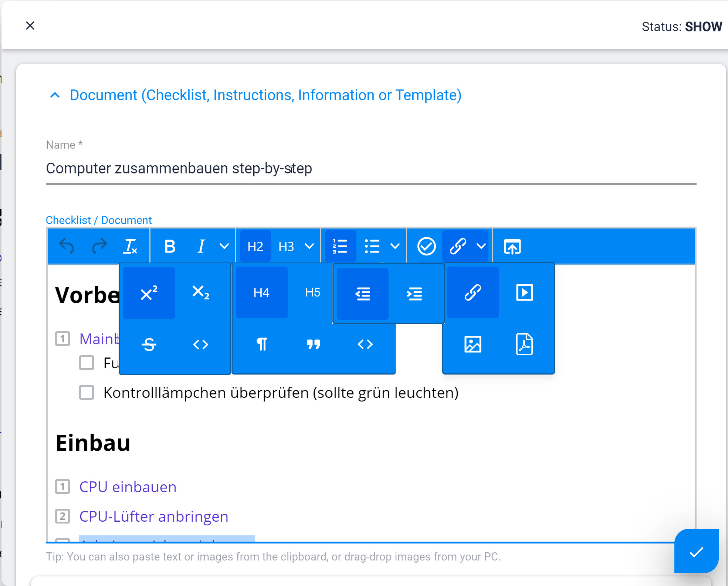728x586 pixels.
Task: Apply strikethrough formatting
Action: tap(148, 344)
